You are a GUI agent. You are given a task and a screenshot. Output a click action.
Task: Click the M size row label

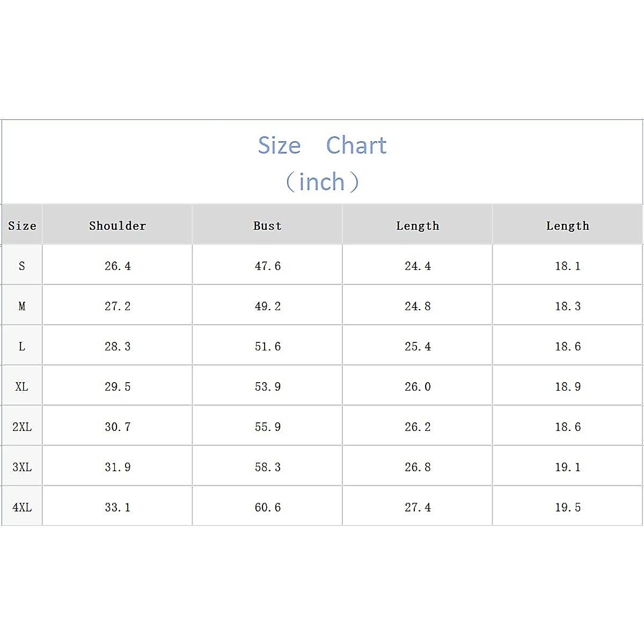tap(22, 306)
